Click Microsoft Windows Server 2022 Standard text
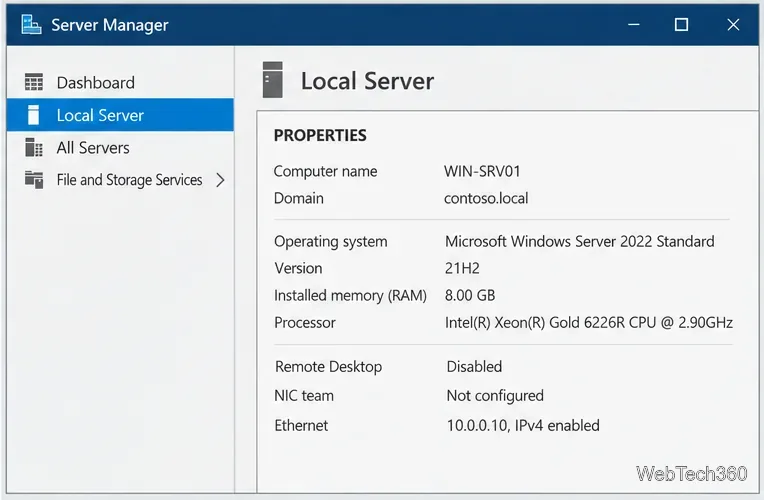The height and width of the screenshot is (500, 764). [580, 242]
